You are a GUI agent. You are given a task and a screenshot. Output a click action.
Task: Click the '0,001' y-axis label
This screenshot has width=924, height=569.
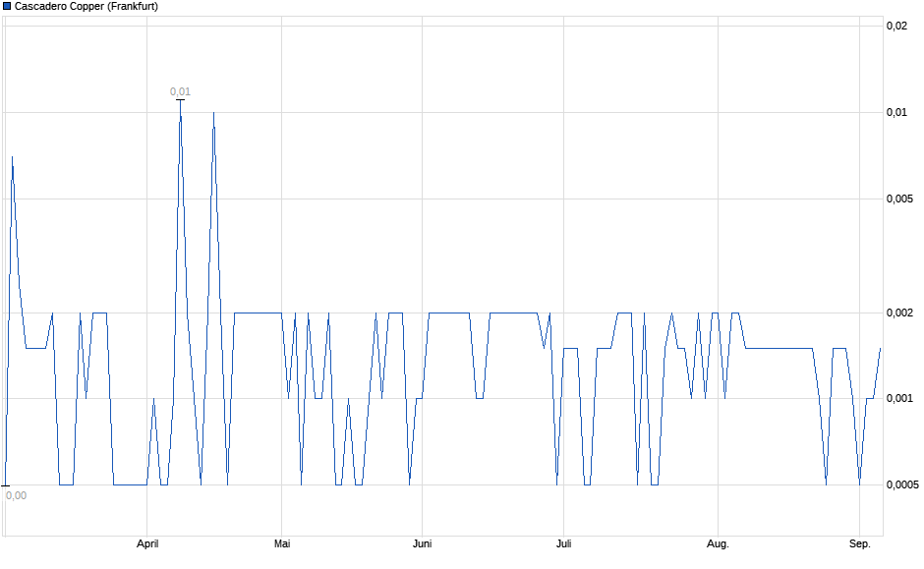pyautogui.click(x=899, y=399)
